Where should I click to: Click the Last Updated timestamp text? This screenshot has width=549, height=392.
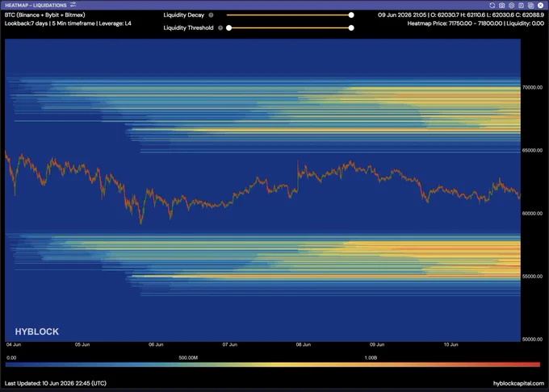click(x=56, y=383)
